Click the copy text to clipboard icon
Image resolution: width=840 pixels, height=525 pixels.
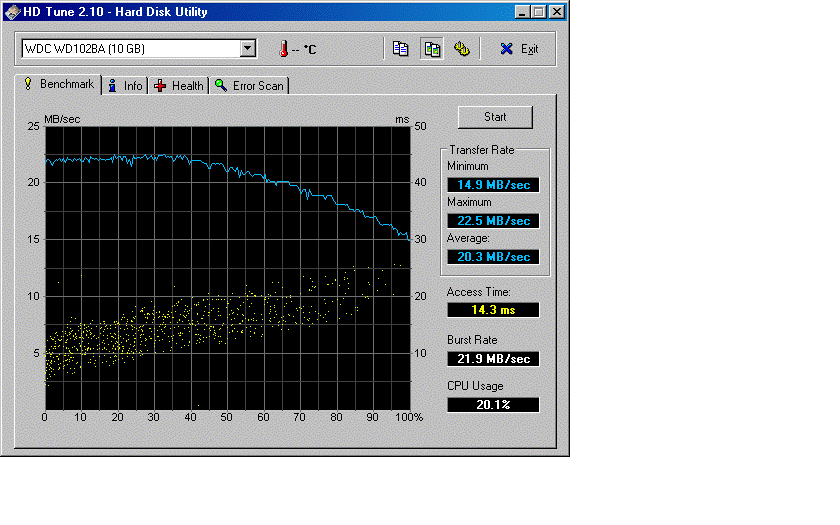click(x=400, y=49)
